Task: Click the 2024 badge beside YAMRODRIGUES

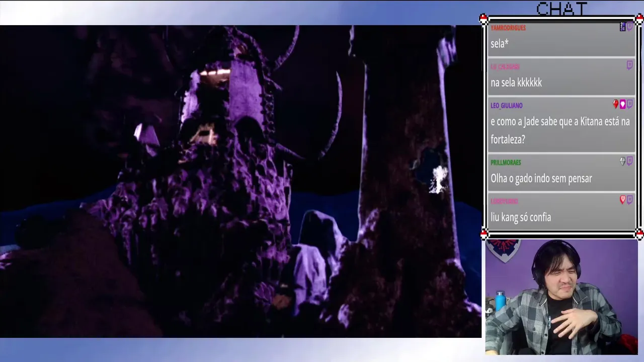Action: tap(622, 27)
